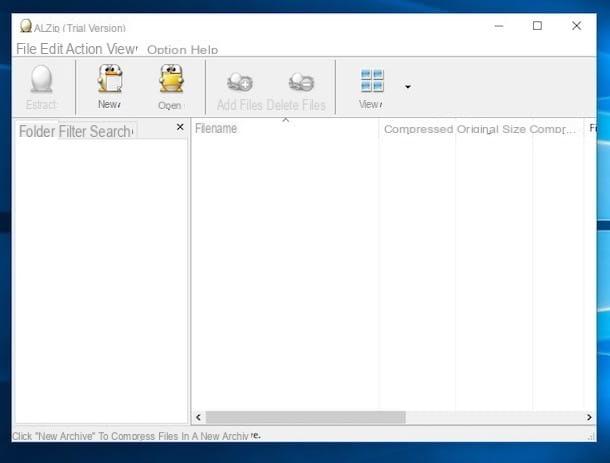Viewport: 610px width, 463px height.
Task: Close the ALZip window
Action: [x=577, y=26]
